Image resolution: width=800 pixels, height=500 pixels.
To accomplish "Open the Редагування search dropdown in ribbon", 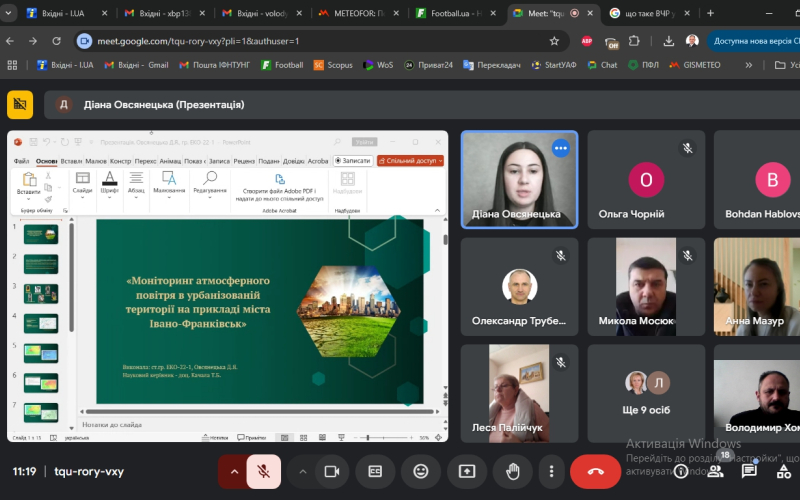I will (210, 184).
